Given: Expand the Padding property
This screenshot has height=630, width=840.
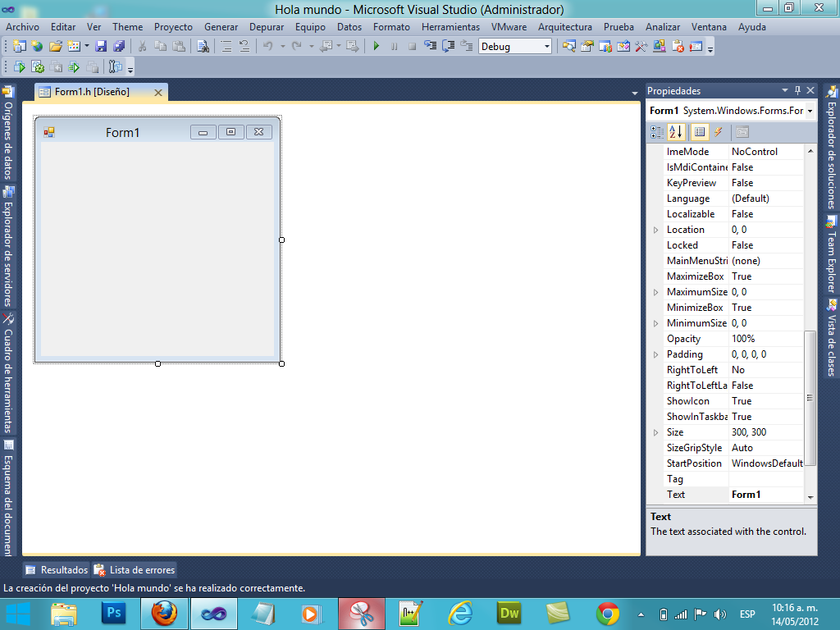Looking at the screenshot, I should click(655, 354).
